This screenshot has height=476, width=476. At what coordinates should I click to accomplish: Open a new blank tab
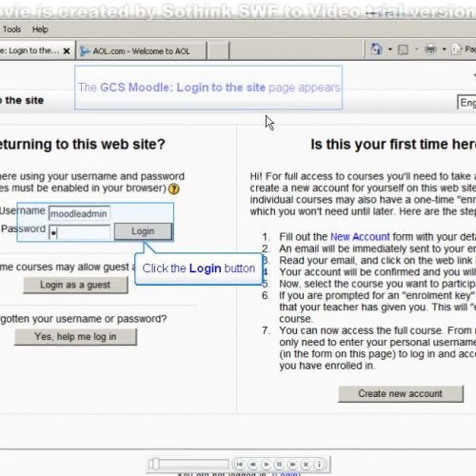click(x=218, y=50)
